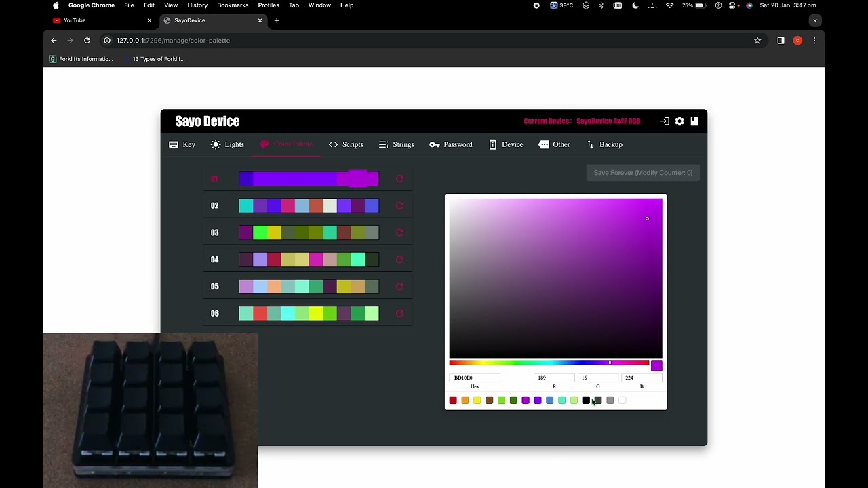Click the save disk icon in Sayo header
Viewport: 868px width, 488px height.
694,121
